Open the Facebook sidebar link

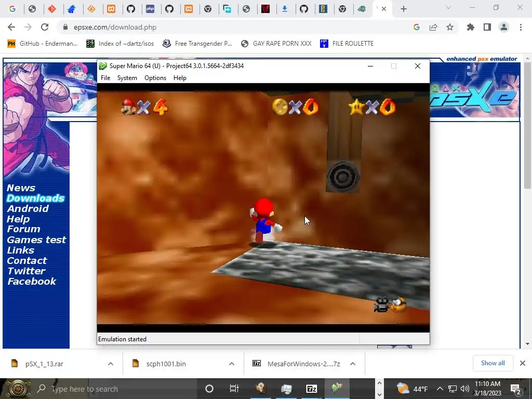tap(32, 281)
